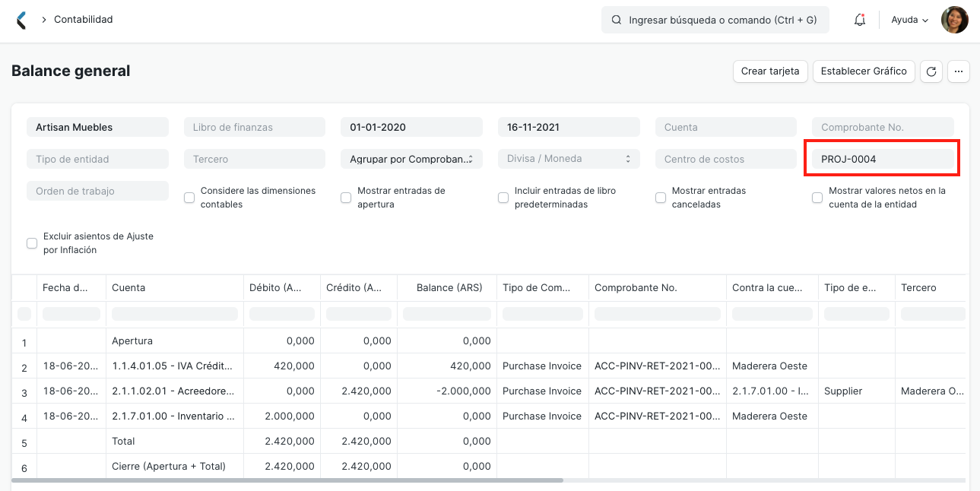Change the 16-11-2021 end date
The image size is (980, 491).
click(569, 127)
